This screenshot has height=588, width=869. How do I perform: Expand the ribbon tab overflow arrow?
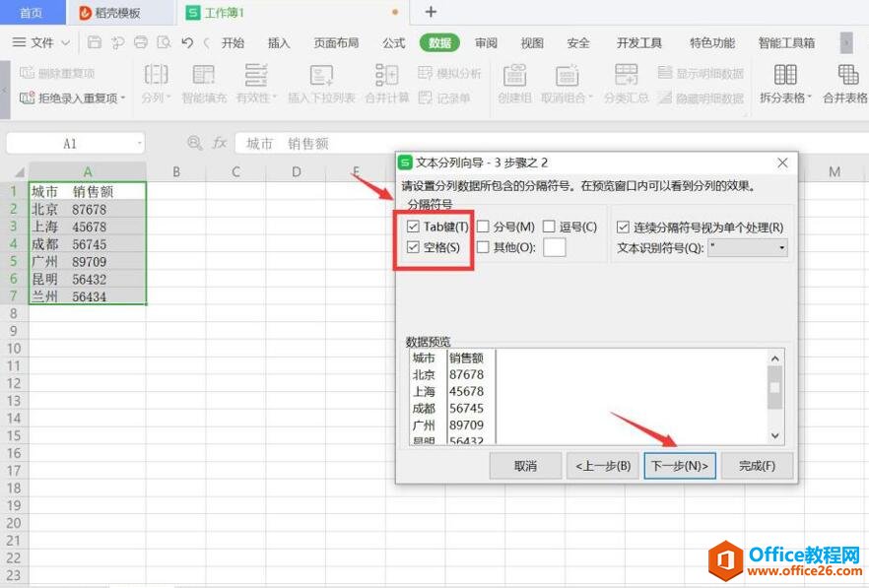(846, 42)
